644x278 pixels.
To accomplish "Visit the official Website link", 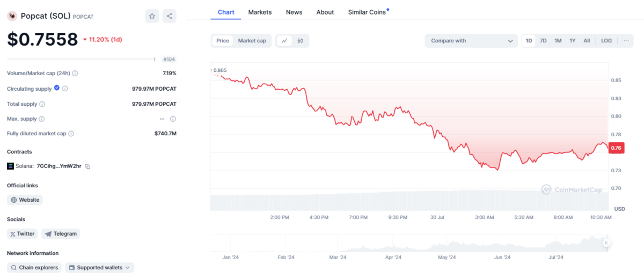I will [x=25, y=200].
